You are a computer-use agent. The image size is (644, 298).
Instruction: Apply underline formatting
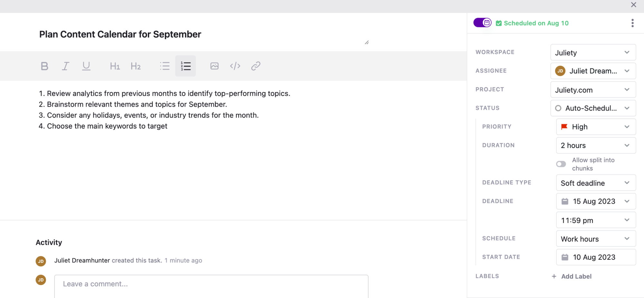[86, 66]
